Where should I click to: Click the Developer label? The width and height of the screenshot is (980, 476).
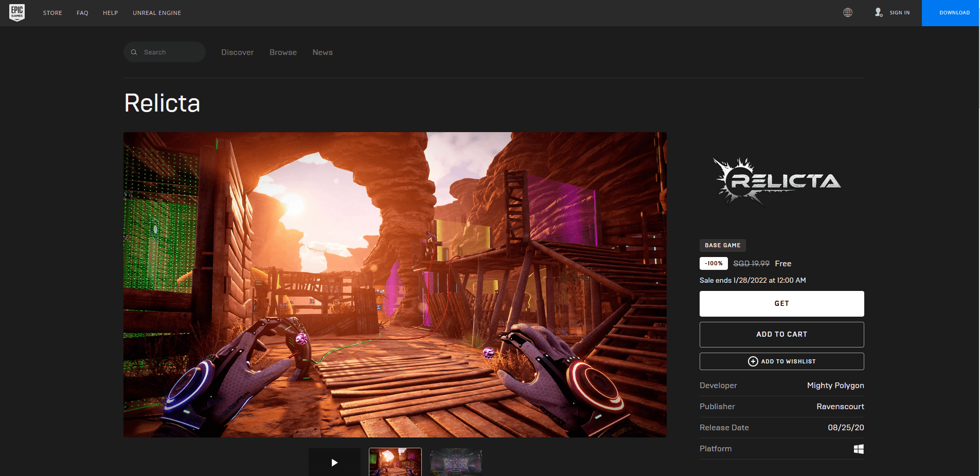pos(718,386)
